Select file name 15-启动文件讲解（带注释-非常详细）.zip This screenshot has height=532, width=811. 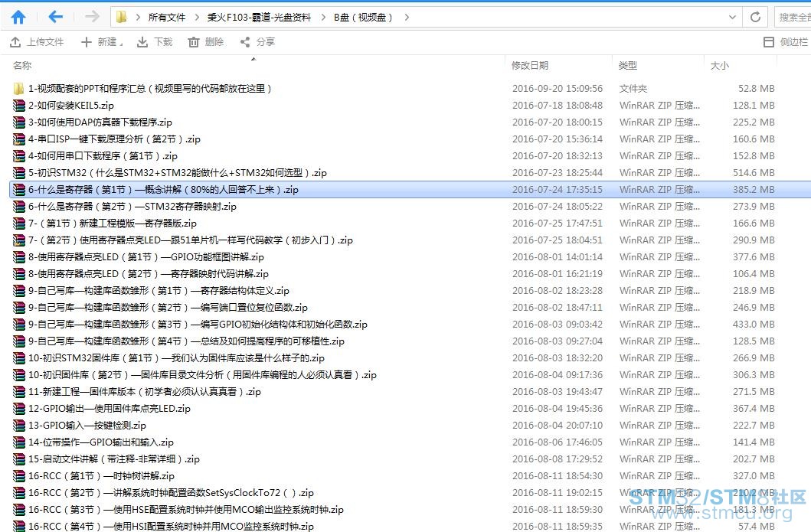114,459
